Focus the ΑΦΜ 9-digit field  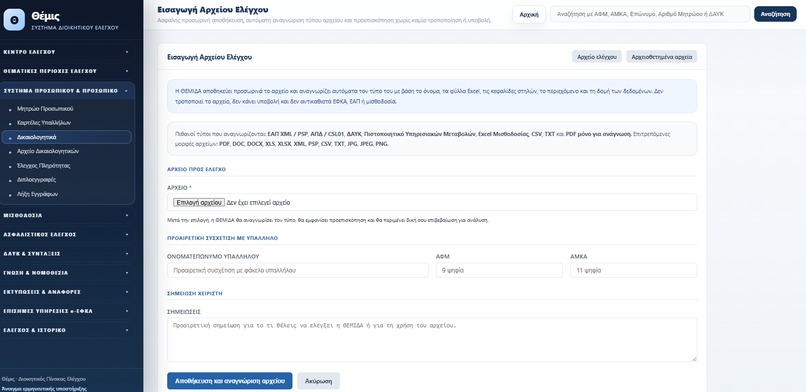click(499, 270)
